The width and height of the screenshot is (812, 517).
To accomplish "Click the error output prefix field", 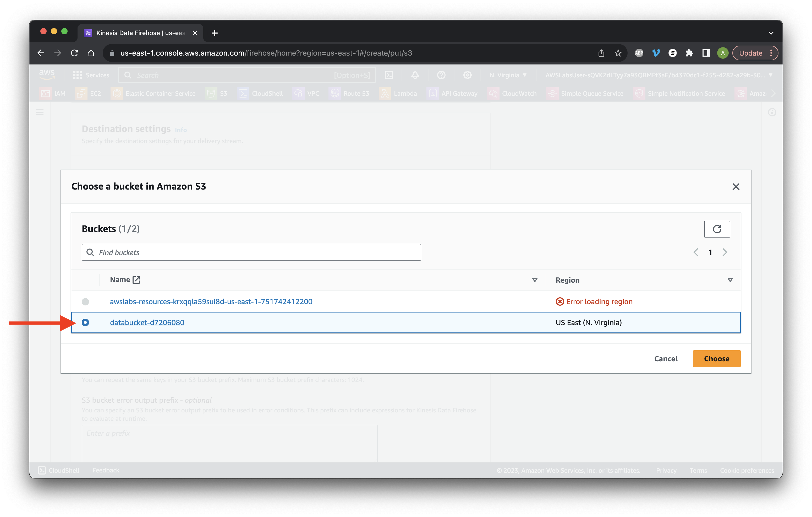I will 229,443.
